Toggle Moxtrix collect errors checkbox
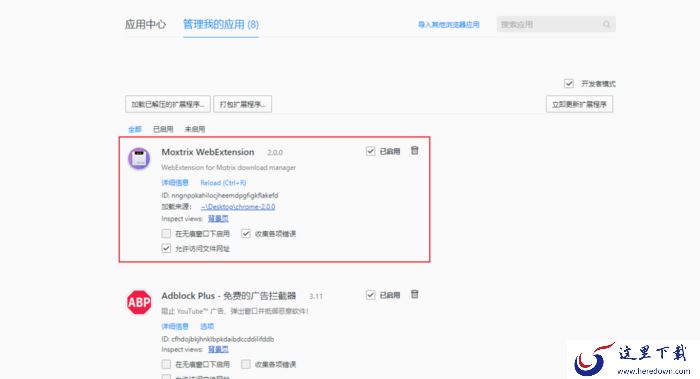This screenshot has width=700, height=379. pyautogui.click(x=246, y=233)
